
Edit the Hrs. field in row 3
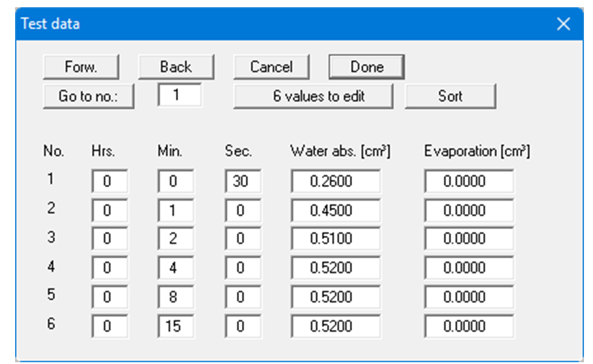point(109,239)
